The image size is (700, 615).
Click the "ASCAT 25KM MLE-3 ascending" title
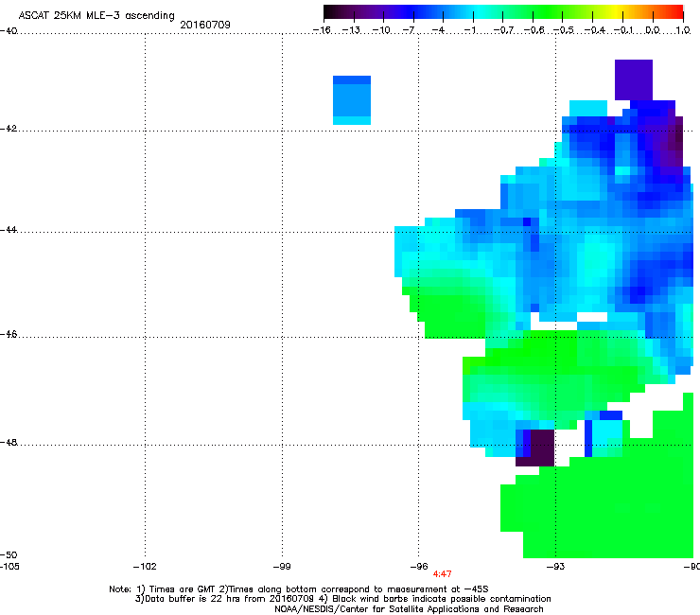(96, 15)
